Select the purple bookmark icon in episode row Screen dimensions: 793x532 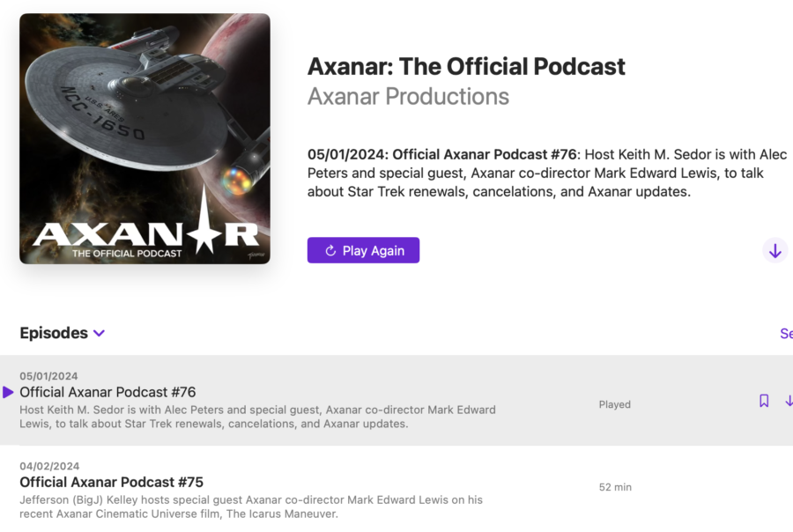(x=763, y=400)
